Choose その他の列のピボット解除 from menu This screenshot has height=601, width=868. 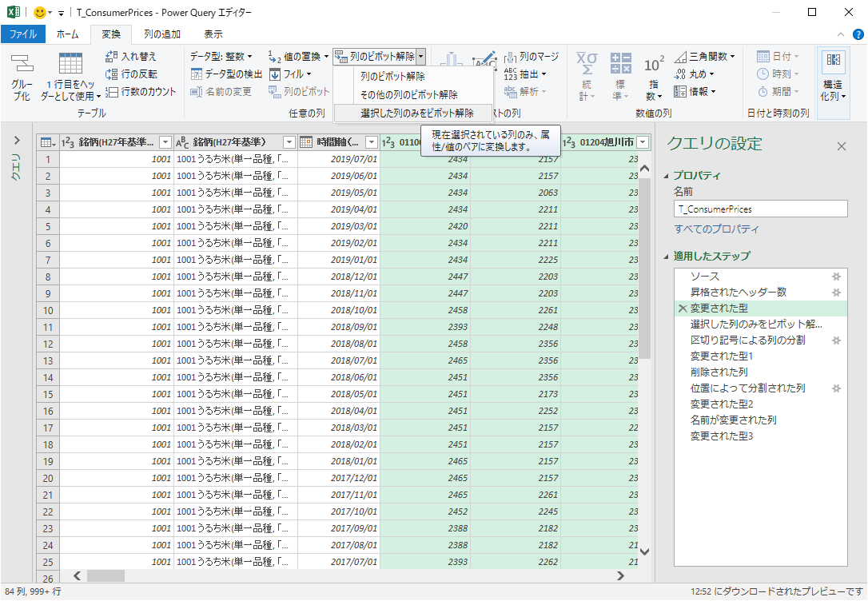click(408, 94)
